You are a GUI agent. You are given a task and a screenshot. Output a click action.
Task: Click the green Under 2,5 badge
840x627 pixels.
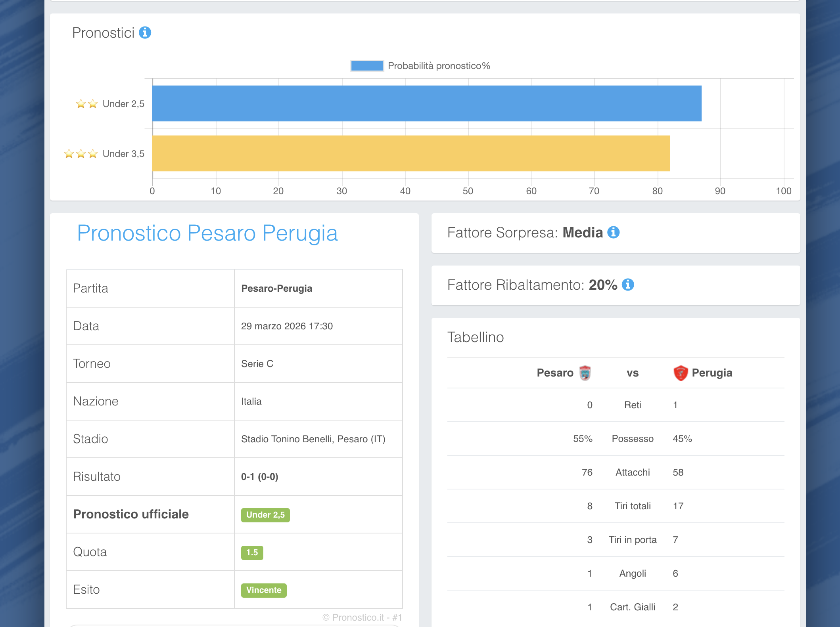[x=265, y=515]
